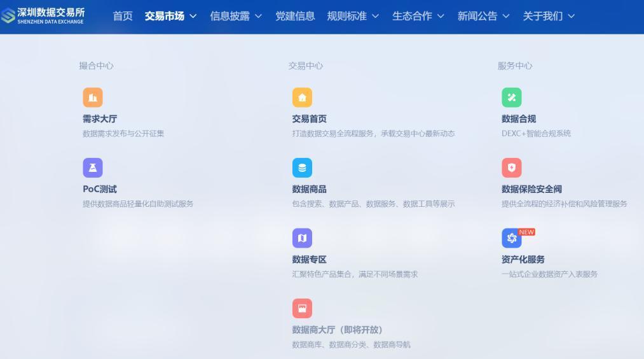Image resolution: width=644 pixels, height=359 pixels.
Task: Click the red 数据商大厅 storefront icon
Action: [302, 309]
